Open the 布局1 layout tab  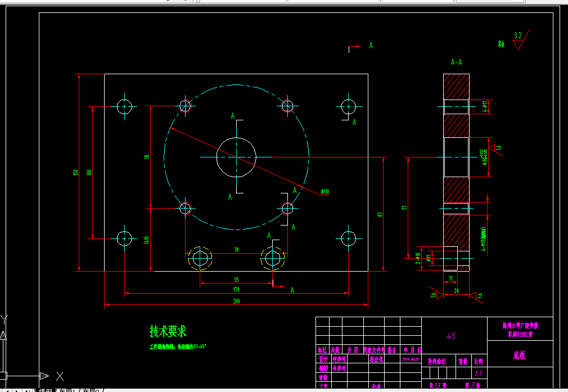click(67, 390)
